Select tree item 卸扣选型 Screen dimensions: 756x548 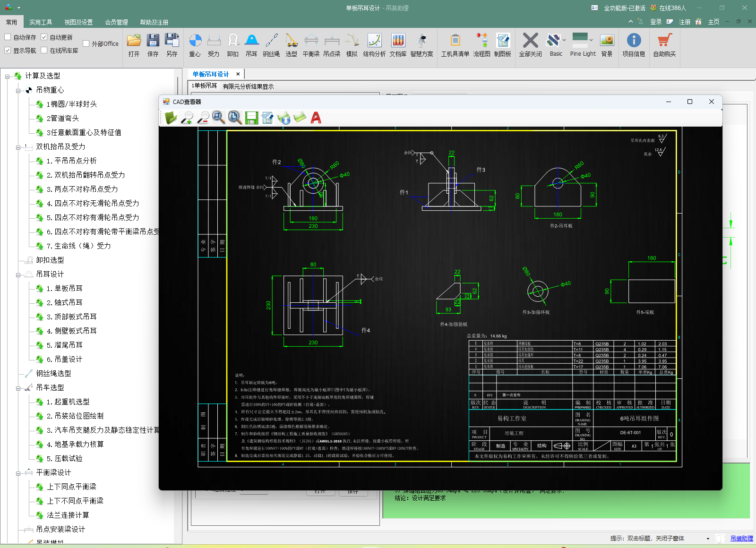(50, 260)
